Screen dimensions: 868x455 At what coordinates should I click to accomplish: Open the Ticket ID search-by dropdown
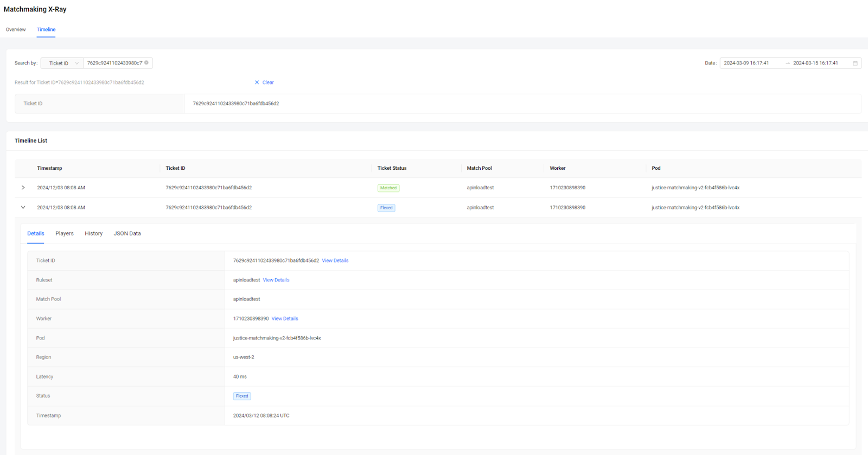click(62, 63)
